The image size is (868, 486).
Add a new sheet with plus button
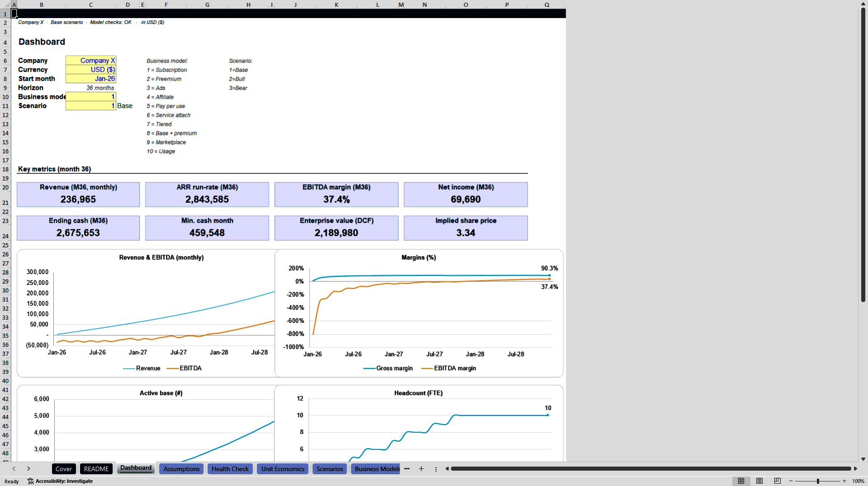click(421, 469)
